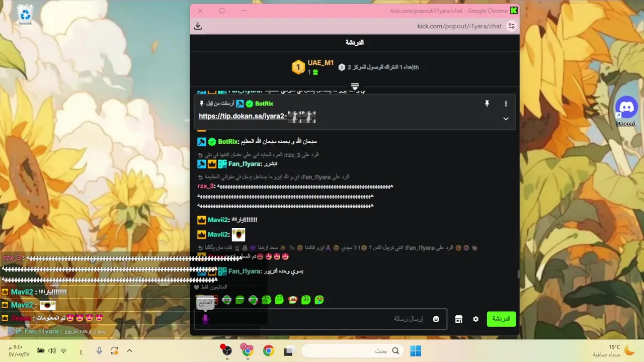Open the Wi-Fi network tray icon
Image resolution: width=644 pixels, height=362 pixels.
click(x=63, y=351)
